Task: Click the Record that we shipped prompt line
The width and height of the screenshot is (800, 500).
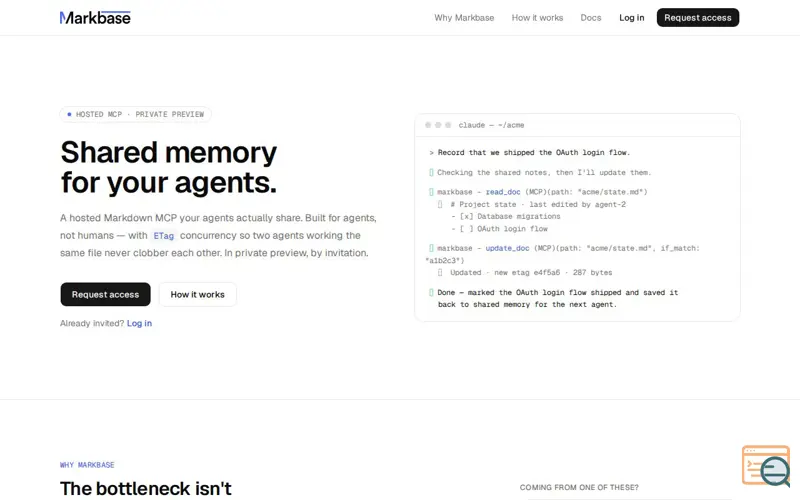Action: [x=530, y=153]
